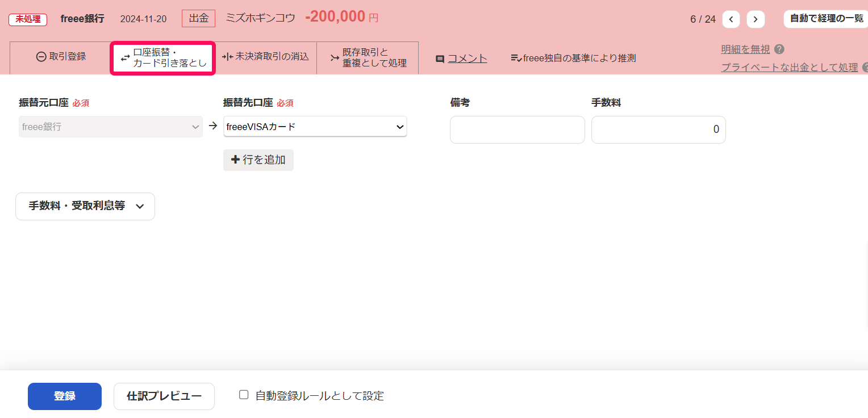Focus the 備考 input field
868x418 pixels.
[518, 129]
